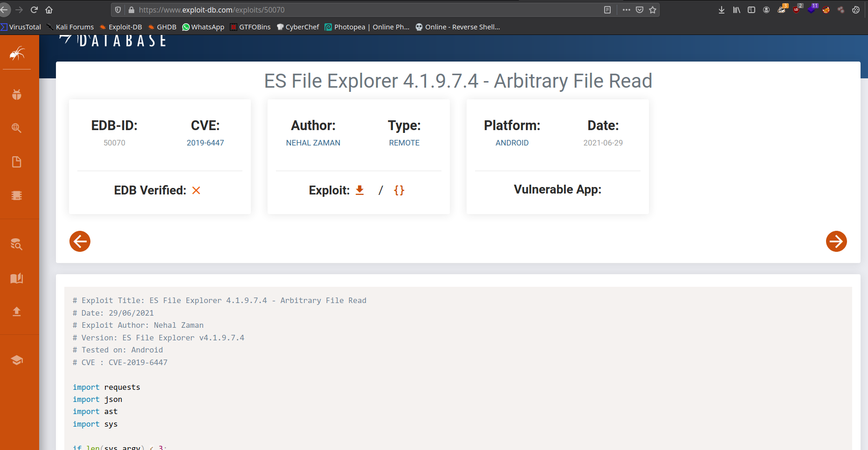View raw exploit with curly braces icon

[399, 190]
